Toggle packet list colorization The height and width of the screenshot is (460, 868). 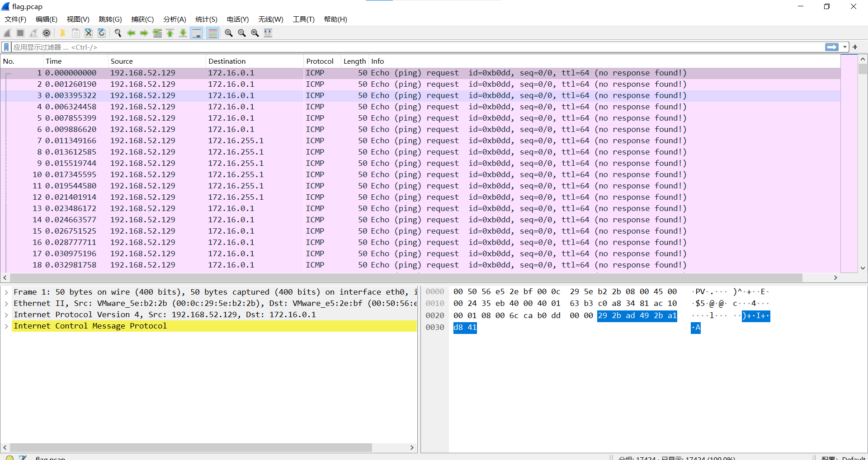(212, 33)
